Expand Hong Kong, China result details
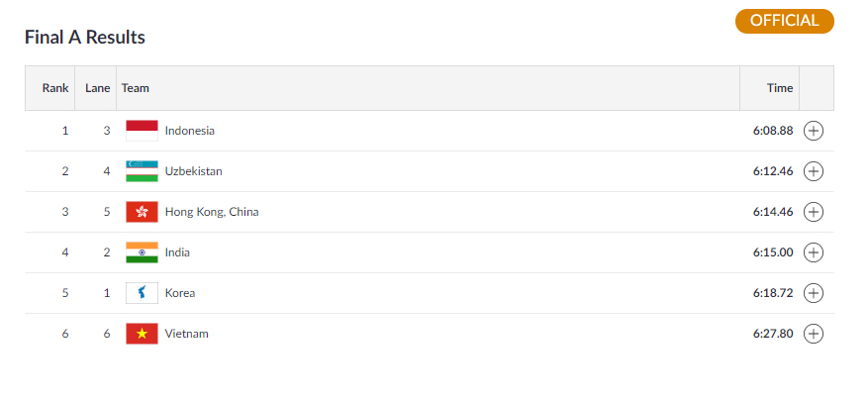This screenshot has width=868, height=401. 814,212
